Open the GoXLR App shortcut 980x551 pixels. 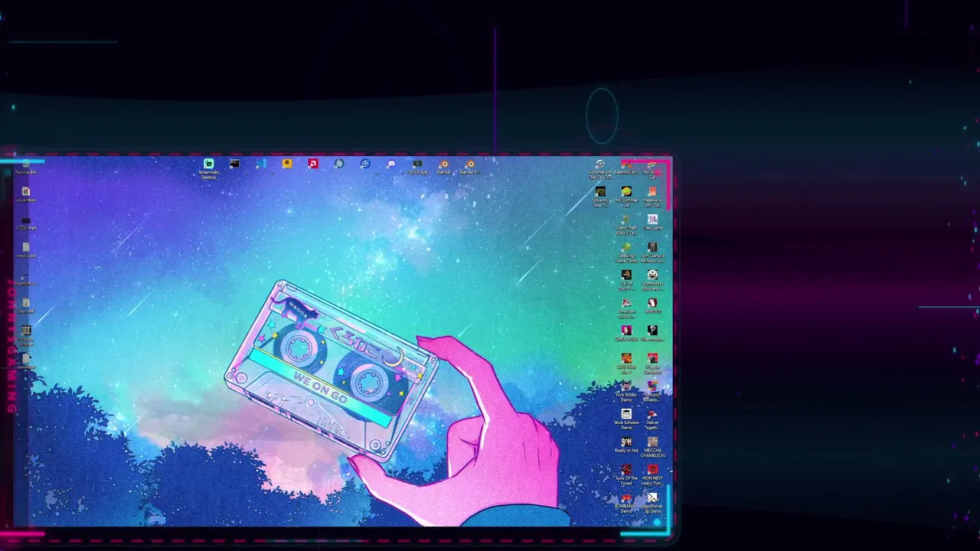(x=417, y=167)
